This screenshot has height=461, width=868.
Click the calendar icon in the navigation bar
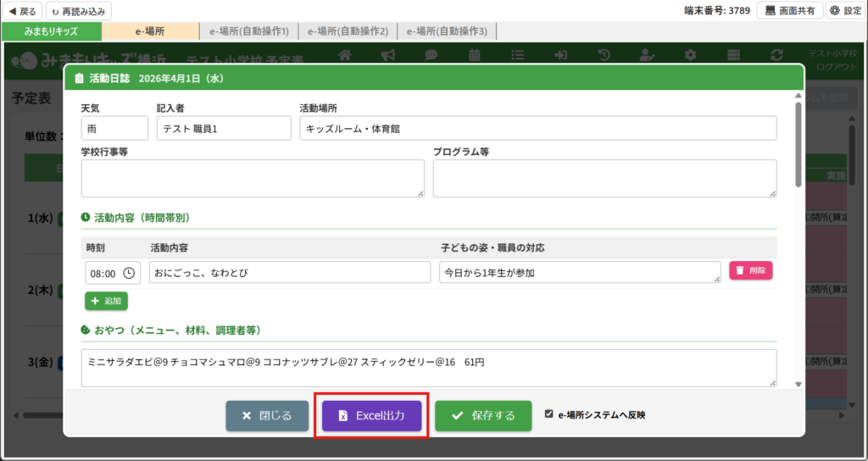click(x=475, y=55)
